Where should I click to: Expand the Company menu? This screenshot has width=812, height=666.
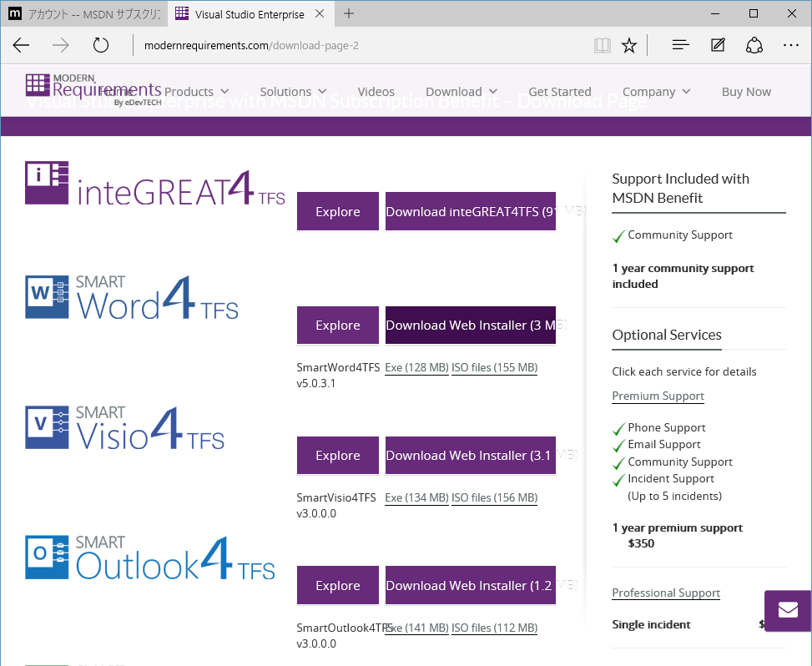point(656,92)
